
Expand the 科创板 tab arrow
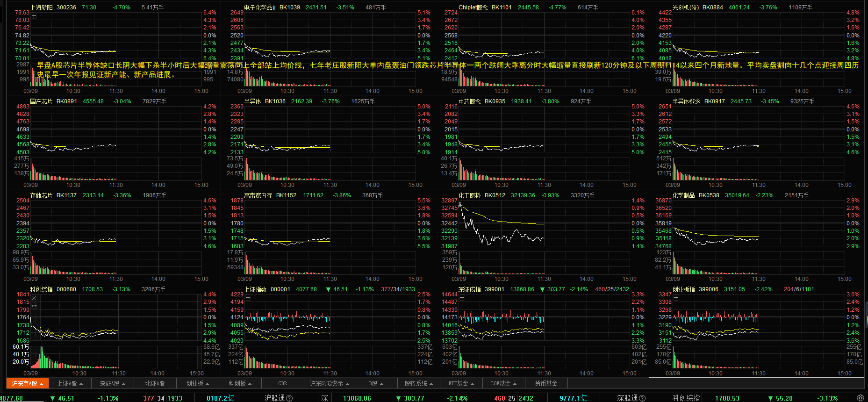[250, 384]
